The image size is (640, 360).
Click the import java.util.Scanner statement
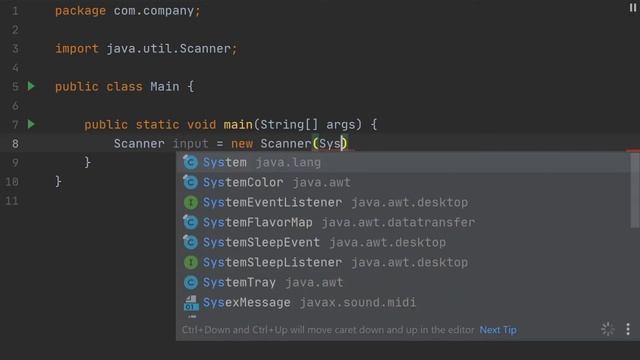(x=146, y=49)
